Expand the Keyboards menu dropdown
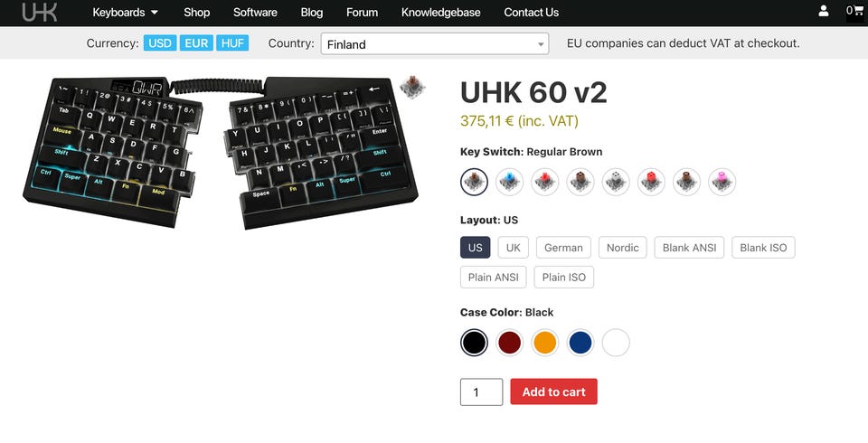The image size is (868, 443). tap(125, 12)
